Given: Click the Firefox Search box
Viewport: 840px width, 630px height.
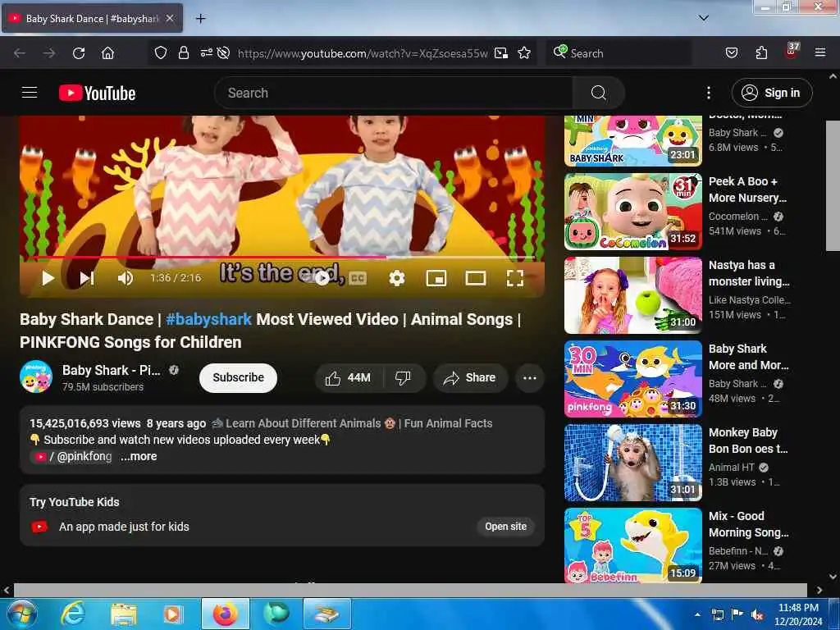Looking at the screenshot, I should pyautogui.click(x=619, y=53).
